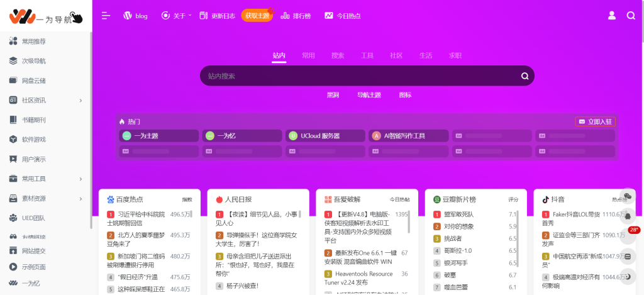Open the 银河写手 movie entry

pyautogui.click(x=455, y=263)
